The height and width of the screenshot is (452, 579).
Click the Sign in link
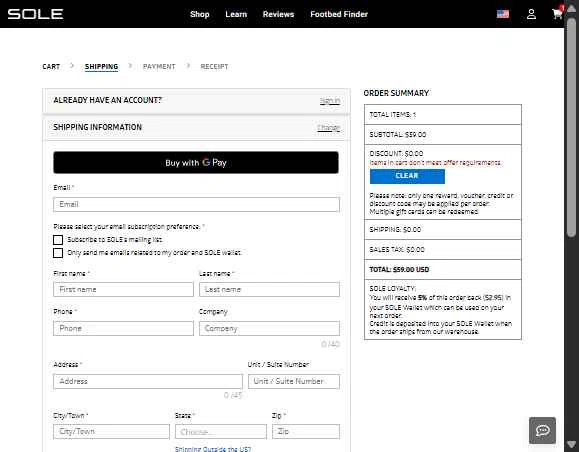(330, 100)
